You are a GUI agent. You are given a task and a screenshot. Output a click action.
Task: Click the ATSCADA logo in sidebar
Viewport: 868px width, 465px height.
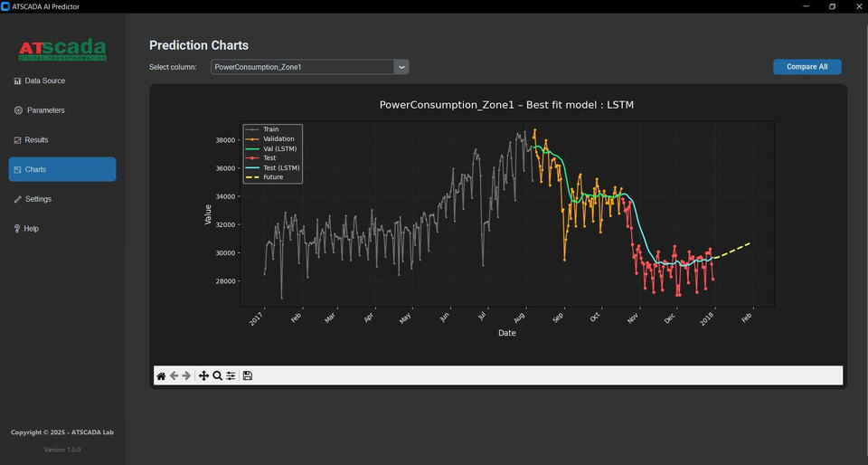tap(62, 50)
